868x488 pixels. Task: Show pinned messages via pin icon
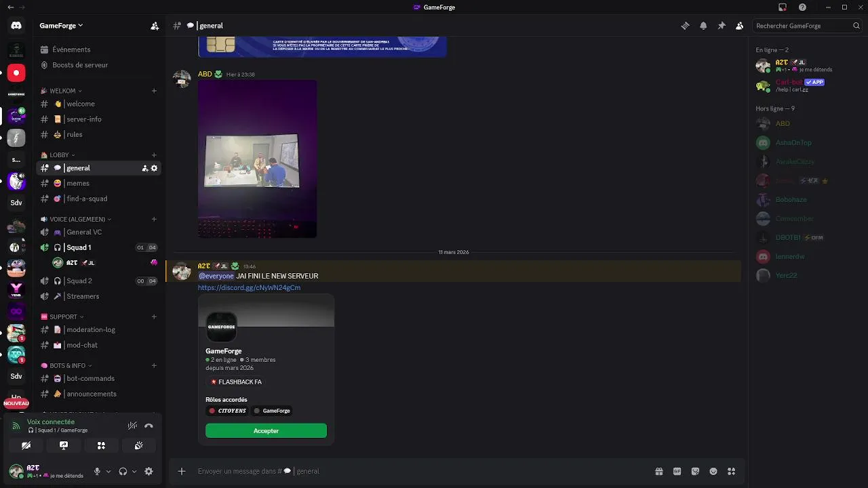tap(722, 26)
